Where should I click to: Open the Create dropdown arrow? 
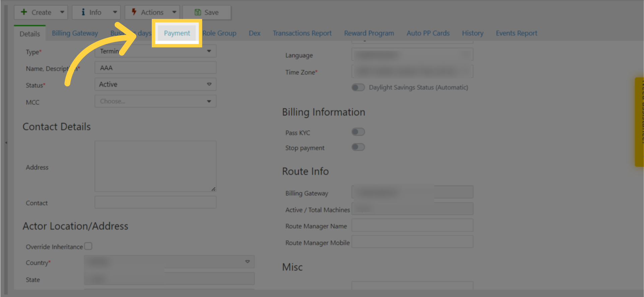pos(62,12)
